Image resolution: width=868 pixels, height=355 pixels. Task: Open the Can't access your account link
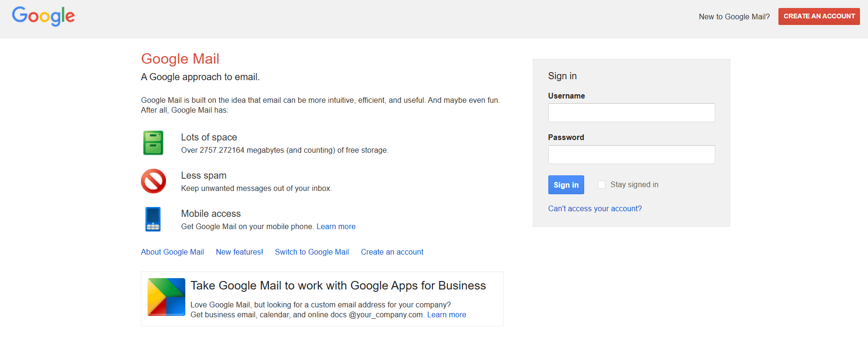point(595,208)
